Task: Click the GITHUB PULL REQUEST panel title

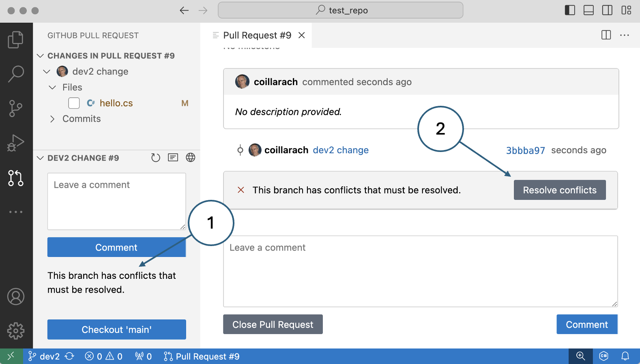Action: [x=93, y=36]
